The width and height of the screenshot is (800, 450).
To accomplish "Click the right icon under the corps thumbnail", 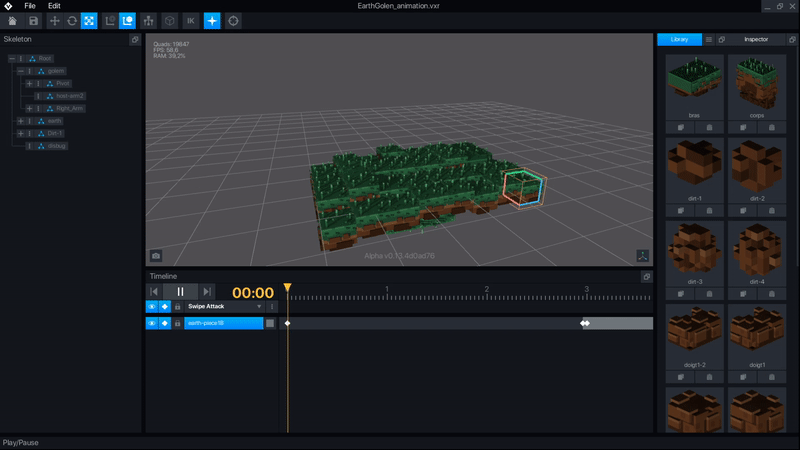I will (771, 128).
